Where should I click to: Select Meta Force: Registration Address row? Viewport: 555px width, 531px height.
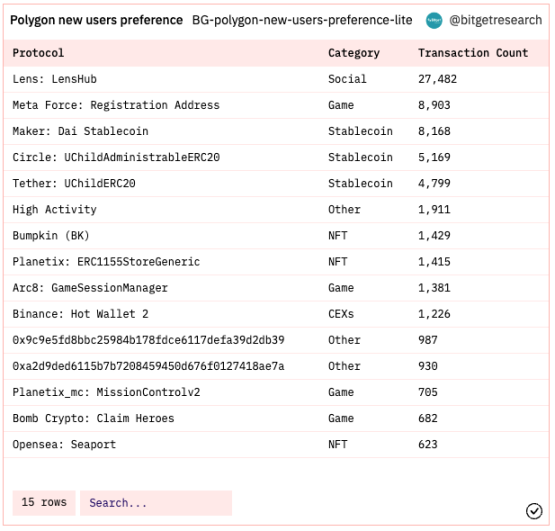click(276, 105)
